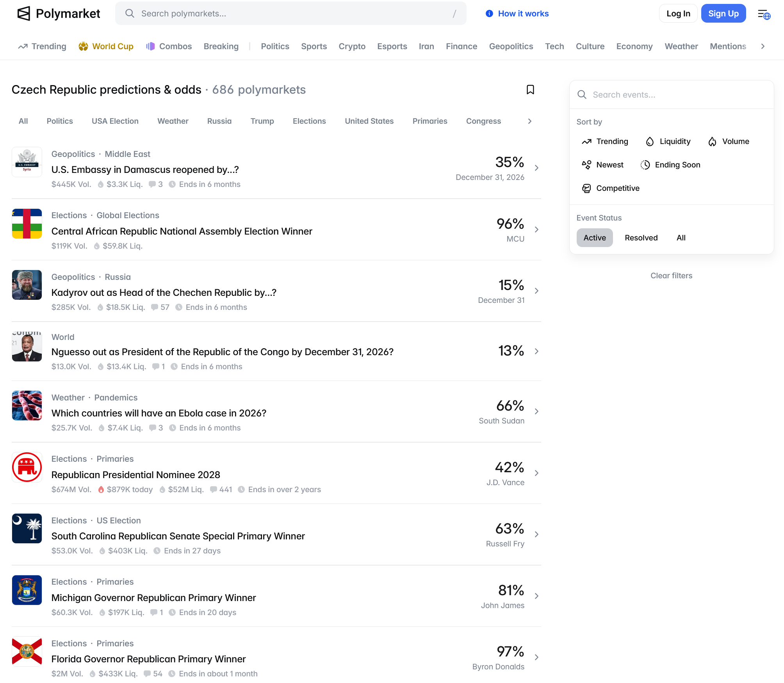Expand more top navigation categories arrow
The height and width of the screenshot is (683, 784).
[x=763, y=46]
